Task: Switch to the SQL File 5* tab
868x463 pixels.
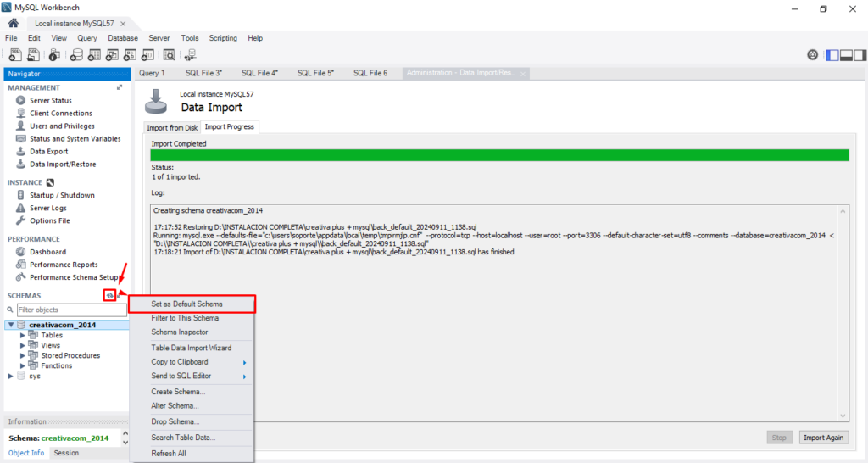Action: coord(315,73)
